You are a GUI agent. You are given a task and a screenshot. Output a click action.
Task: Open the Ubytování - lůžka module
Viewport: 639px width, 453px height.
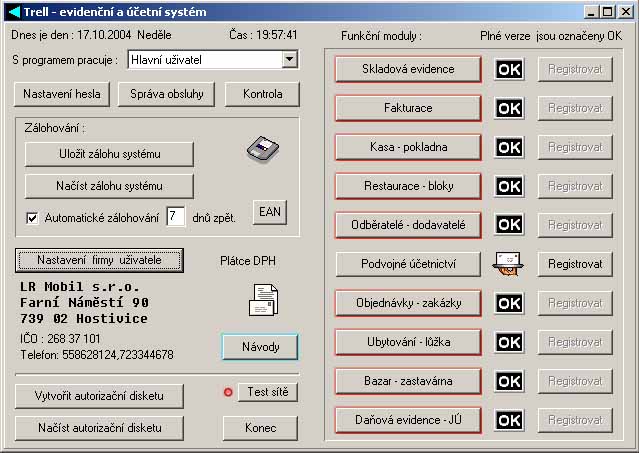[x=408, y=342]
